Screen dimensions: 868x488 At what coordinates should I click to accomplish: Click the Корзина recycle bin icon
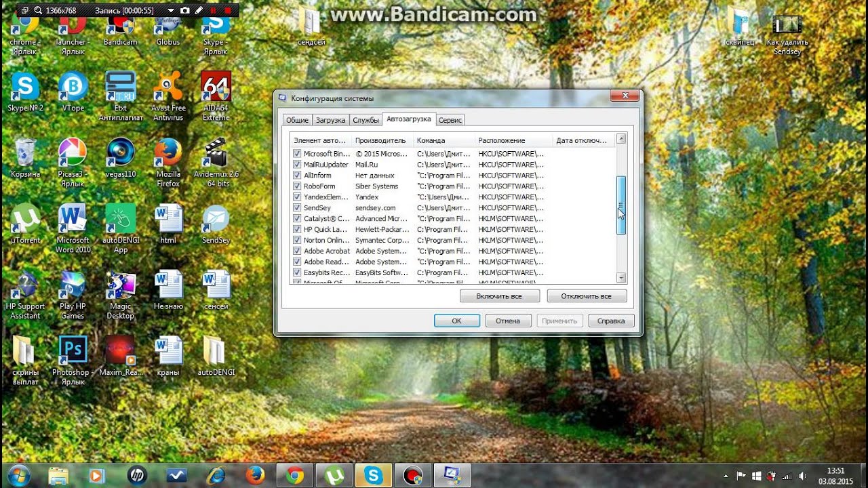(x=25, y=159)
